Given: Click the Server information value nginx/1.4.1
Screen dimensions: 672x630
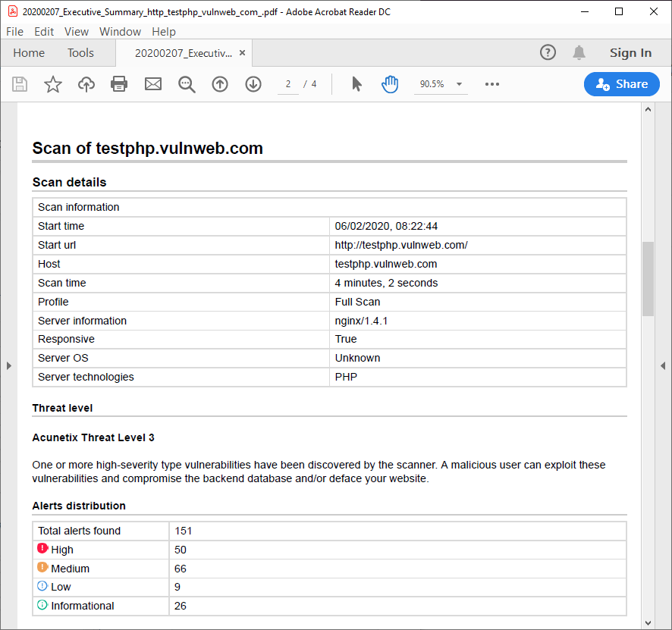Looking at the screenshot, I should click(361, 321).
